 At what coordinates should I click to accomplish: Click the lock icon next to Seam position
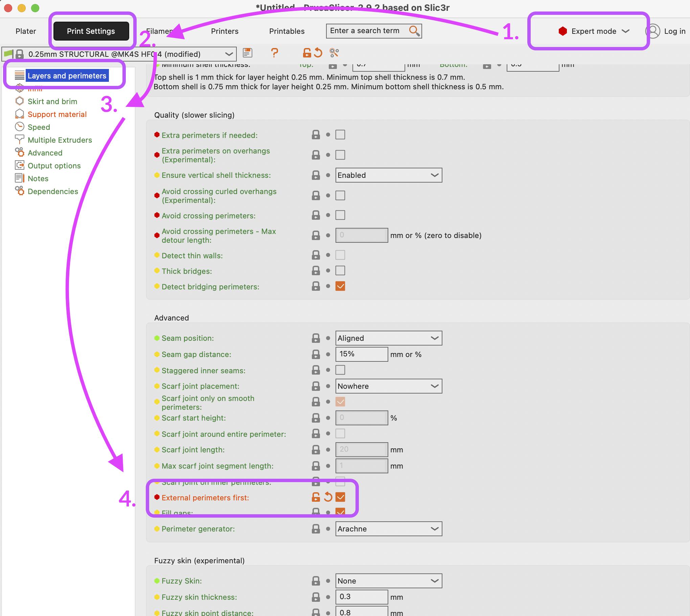[316, 338]
